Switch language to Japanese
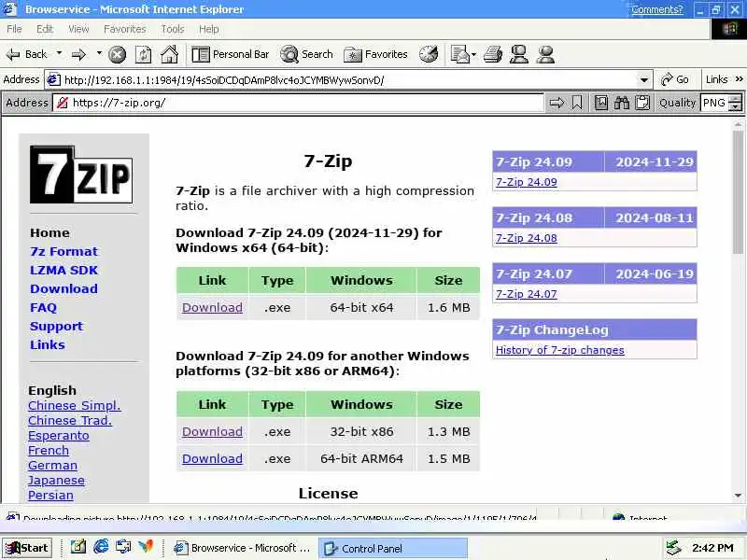747x560 pixels. click(x=56, y=481)
